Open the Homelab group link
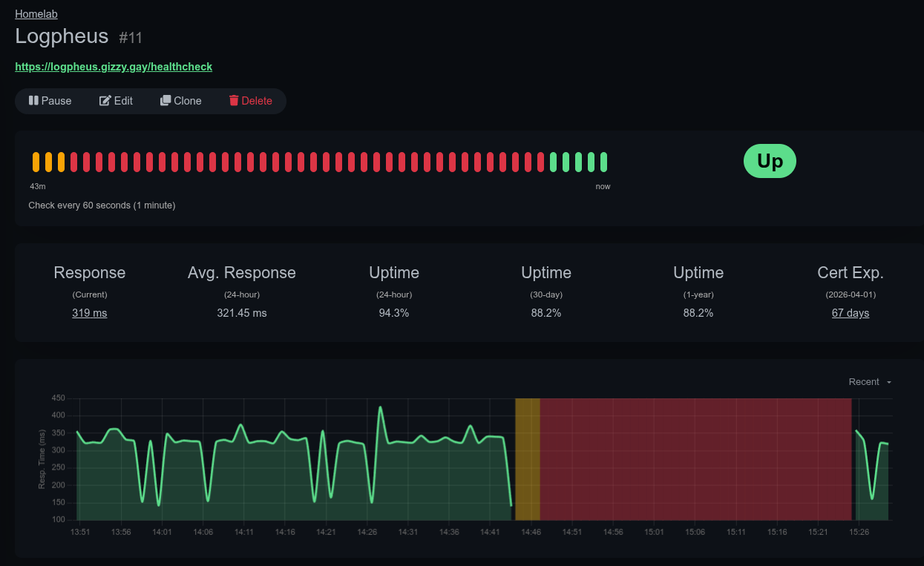This screenshot has width=924, height=566. [x=36, y=13]
